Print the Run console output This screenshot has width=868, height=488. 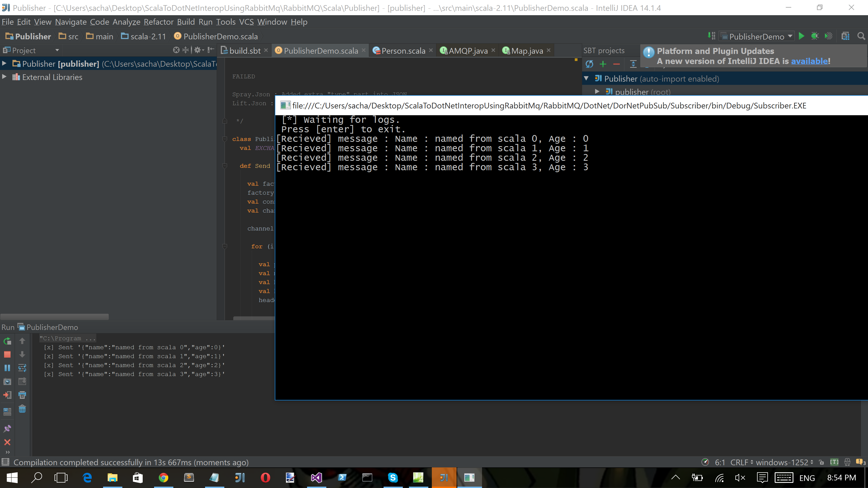pyautogui.click(x=22, y=395)
